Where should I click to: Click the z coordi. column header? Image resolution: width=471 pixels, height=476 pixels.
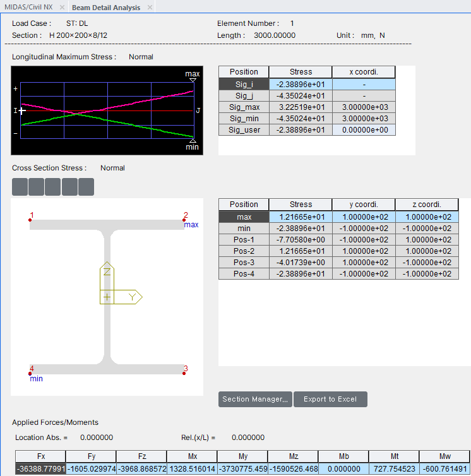[427, 205]
